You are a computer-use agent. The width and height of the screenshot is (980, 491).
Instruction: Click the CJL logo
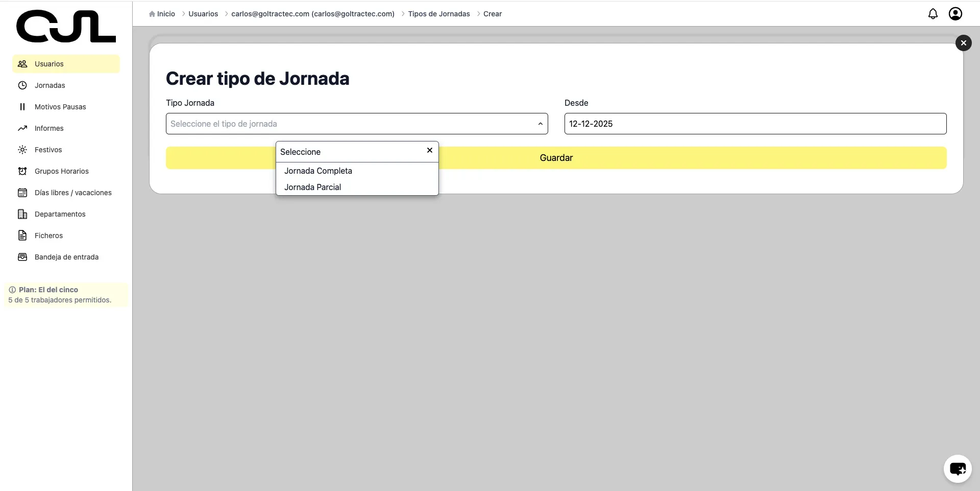point(65,26)
